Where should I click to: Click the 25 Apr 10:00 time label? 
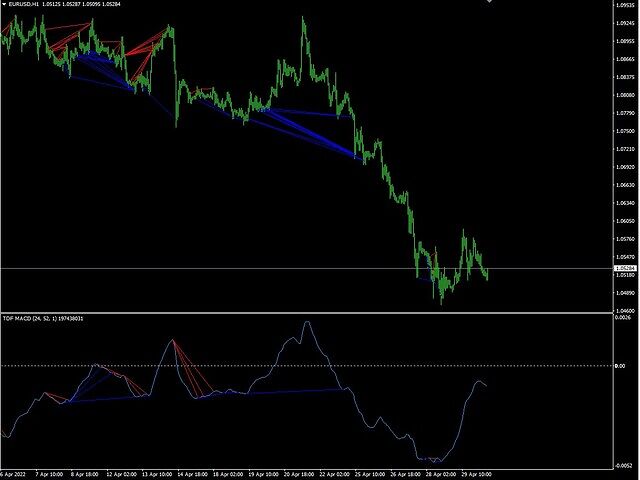tap(370, 474)
